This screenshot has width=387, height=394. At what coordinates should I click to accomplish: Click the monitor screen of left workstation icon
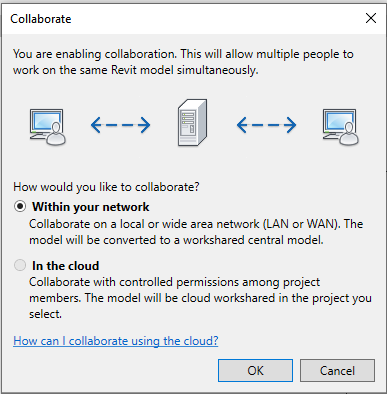(45, 121)
